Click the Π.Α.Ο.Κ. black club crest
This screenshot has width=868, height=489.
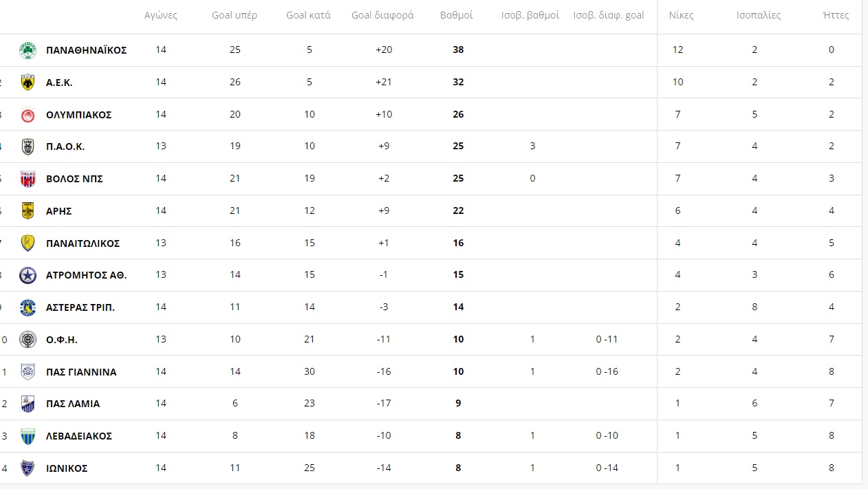(x=28, y=146)
